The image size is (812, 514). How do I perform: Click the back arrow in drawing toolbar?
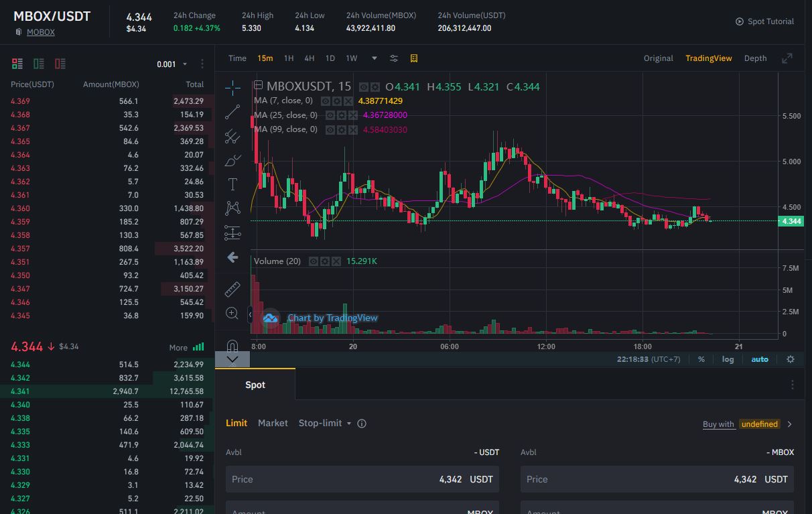(232, 257)
